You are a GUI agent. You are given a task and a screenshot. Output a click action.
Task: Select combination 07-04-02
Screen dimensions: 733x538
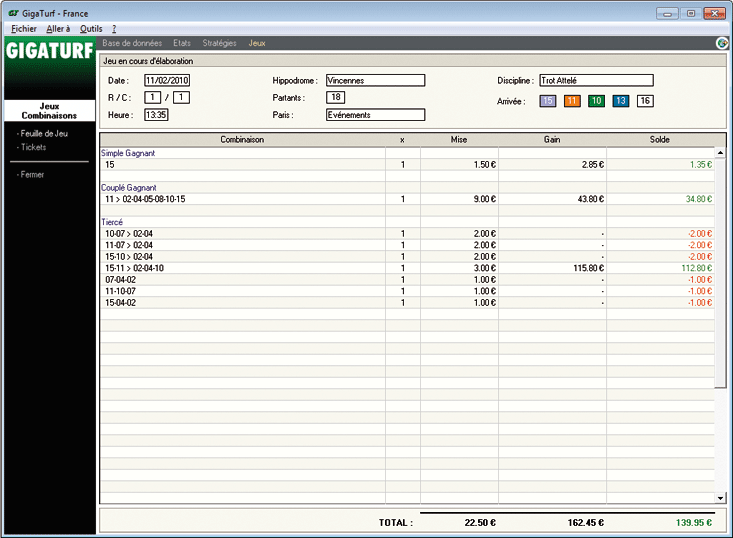(x=407, y=280)
